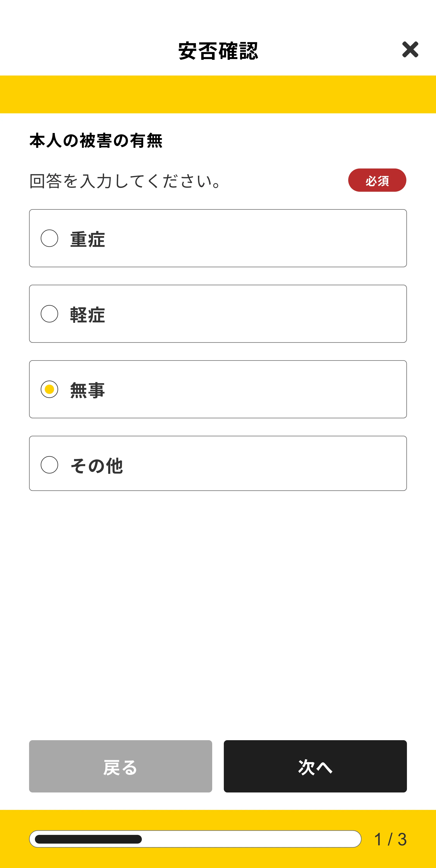Click the yellow footer left of progress bar
436x868 pixels.
tap(14, 839)
